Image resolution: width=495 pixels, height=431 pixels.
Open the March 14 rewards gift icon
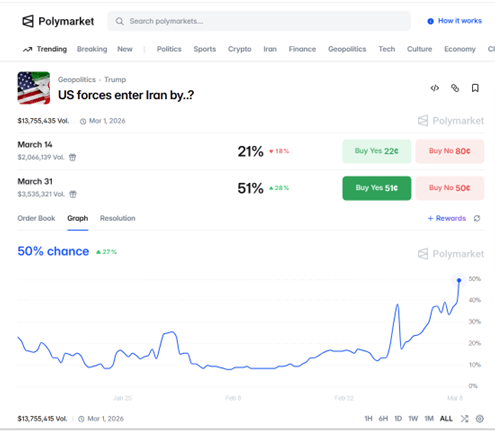pos(72,157)
